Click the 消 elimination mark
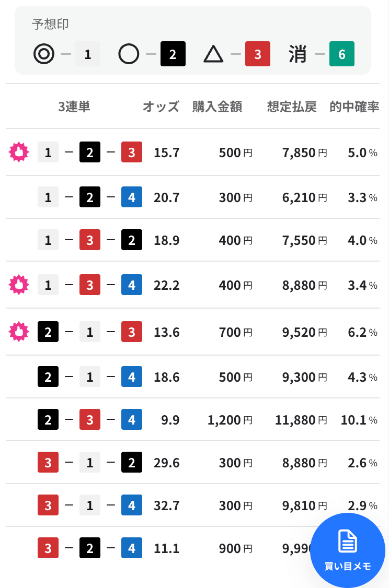The image size is (389, 588). pyautogui.click(x=298, y=54)
